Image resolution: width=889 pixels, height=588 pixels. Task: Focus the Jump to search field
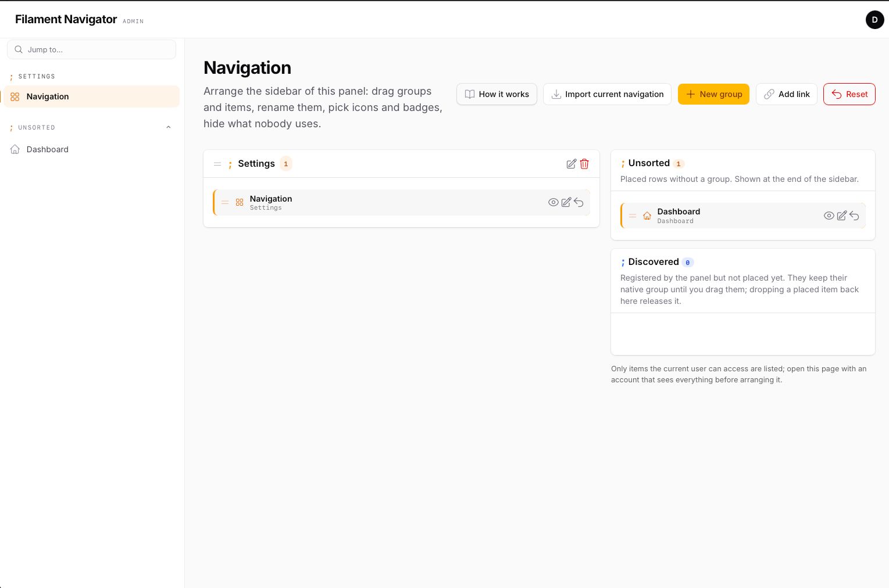(91, 49)
